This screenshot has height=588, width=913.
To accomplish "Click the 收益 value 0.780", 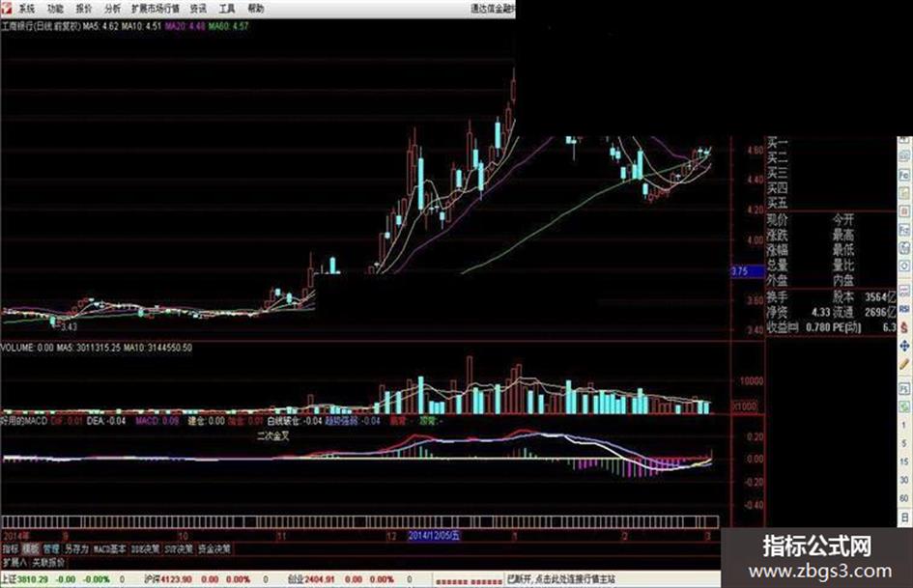I will point(818,327).
